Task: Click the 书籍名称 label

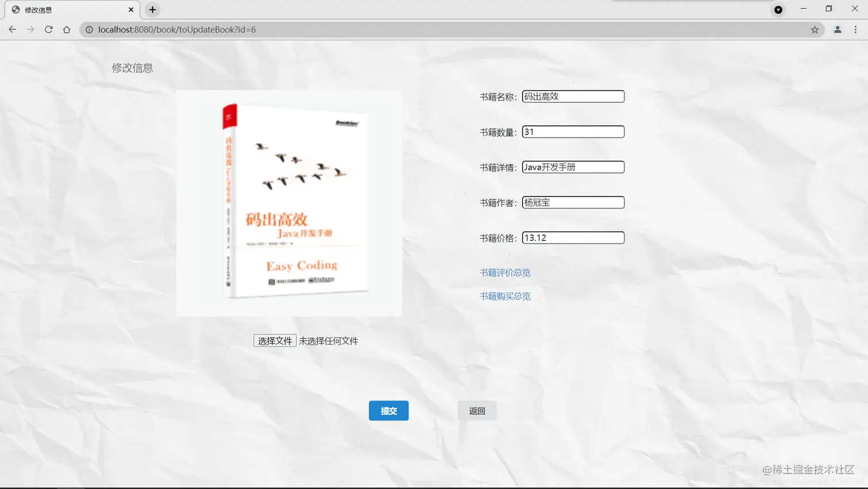Action: coord(498,97)
